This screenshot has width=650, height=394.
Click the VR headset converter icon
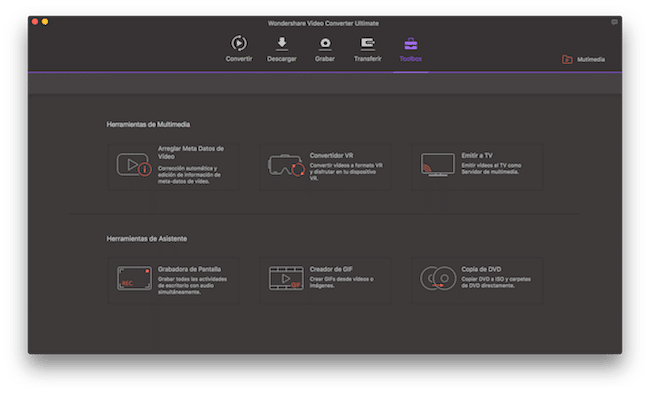(x=286, y=165)
